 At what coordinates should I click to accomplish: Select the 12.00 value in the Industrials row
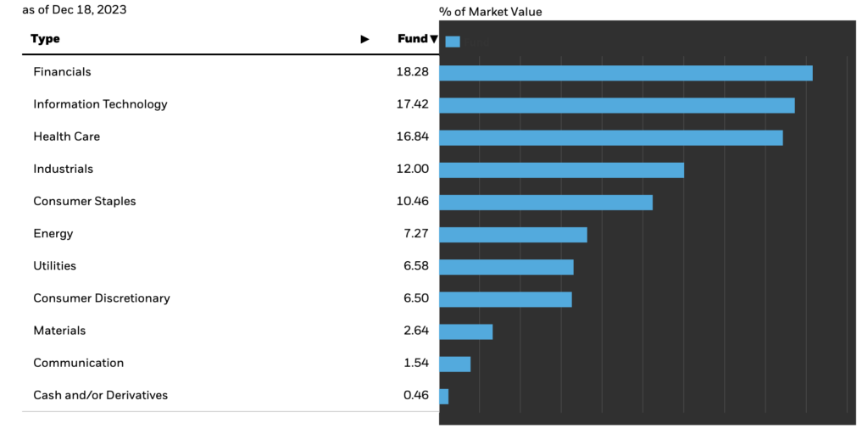point(412,169)
